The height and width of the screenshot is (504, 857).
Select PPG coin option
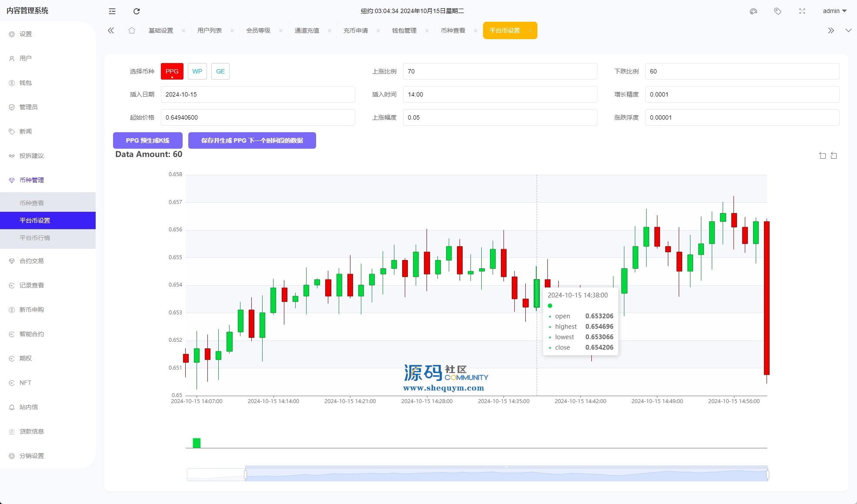172,71
